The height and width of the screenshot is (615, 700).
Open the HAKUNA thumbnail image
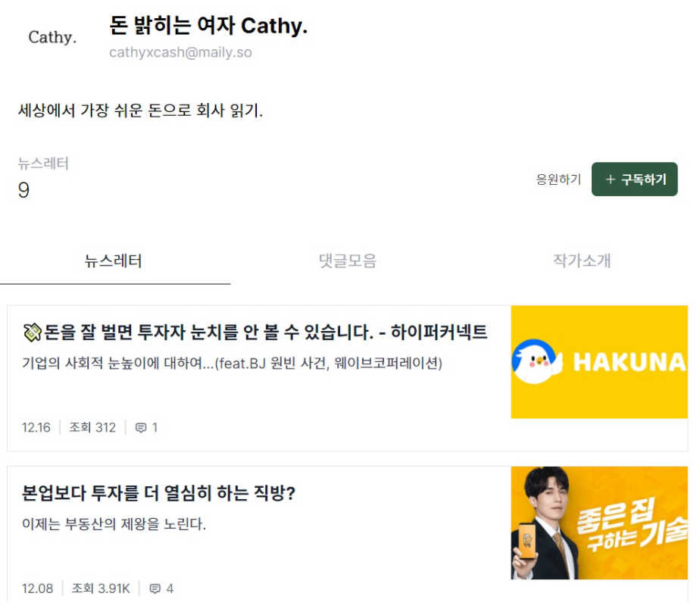599,362
